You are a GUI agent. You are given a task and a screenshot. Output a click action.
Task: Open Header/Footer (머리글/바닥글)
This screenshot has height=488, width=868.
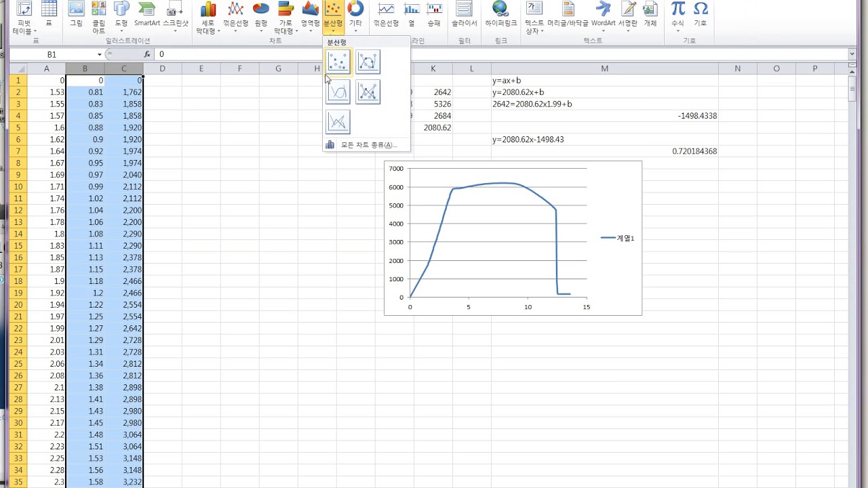[x=568, y=15]
